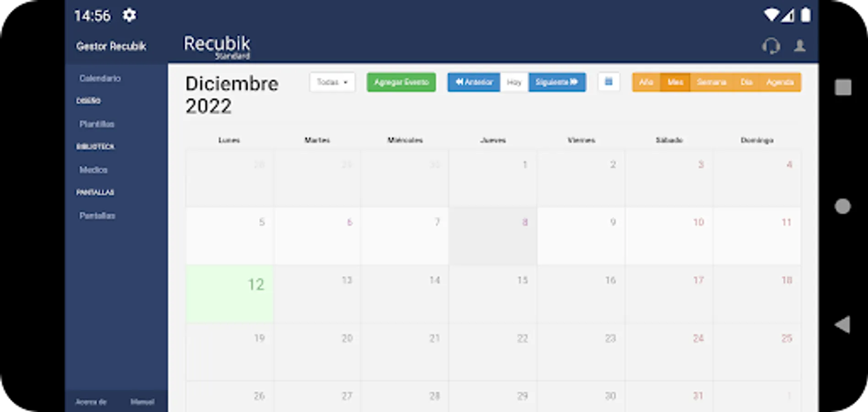Click the Diciembre 2022 heading
The image size is (868, 412).
tap(232, 95)
